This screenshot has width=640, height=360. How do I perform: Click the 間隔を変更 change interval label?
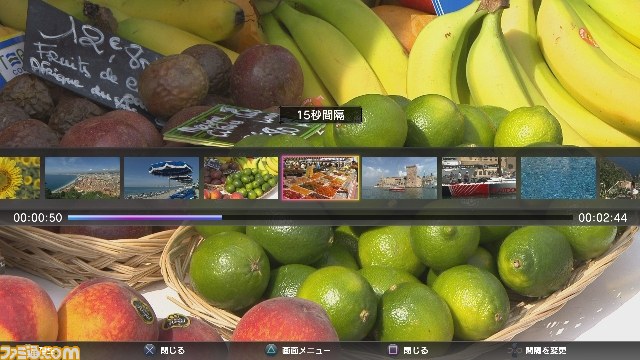pos(546,350)
